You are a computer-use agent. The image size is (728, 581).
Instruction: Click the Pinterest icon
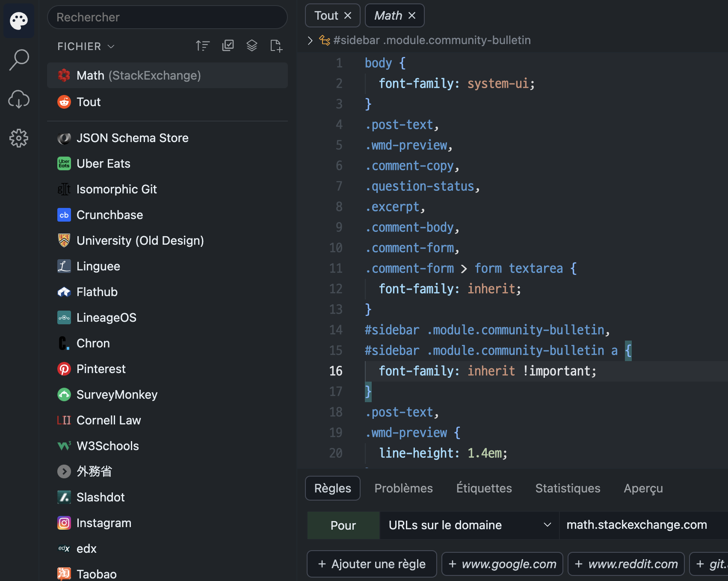click(64, 369)
